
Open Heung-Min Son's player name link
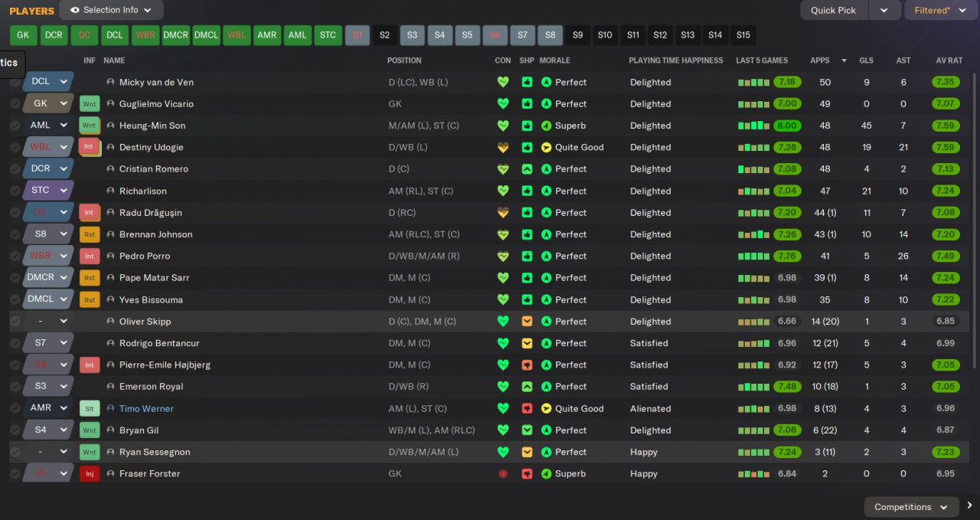click(152, 126)
